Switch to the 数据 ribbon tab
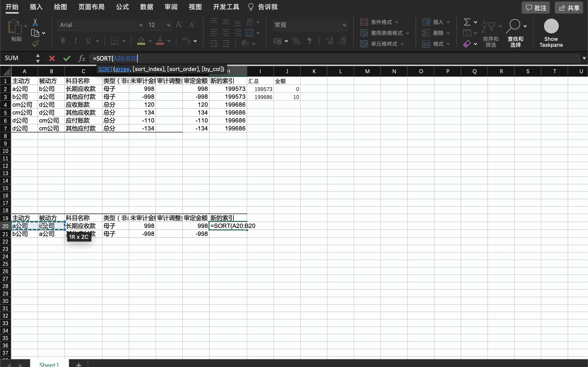Viewport: 588px width, 367px height. (x=147, y=7)
